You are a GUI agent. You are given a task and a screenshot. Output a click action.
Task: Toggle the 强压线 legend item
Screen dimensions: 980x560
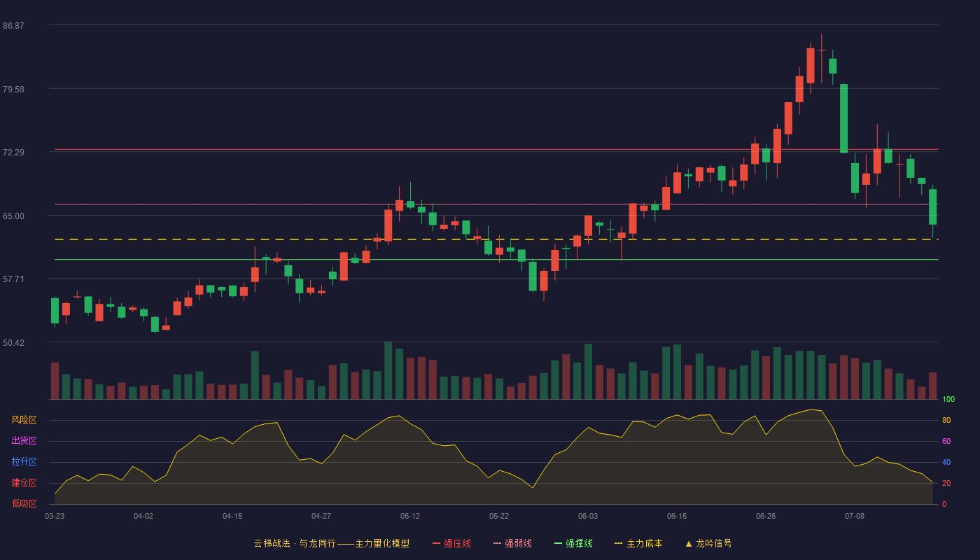coord(451,543)
